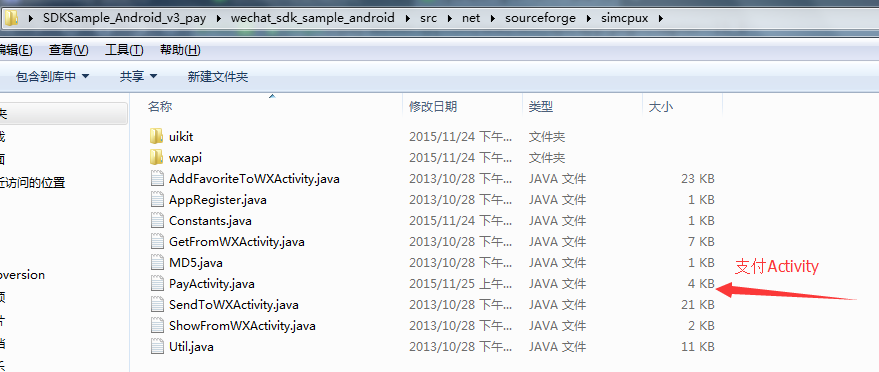Go to wechat_sdk_sample_android breadcrumb
This screenshot has width=879, height=372.
click(x=313, y=18)
